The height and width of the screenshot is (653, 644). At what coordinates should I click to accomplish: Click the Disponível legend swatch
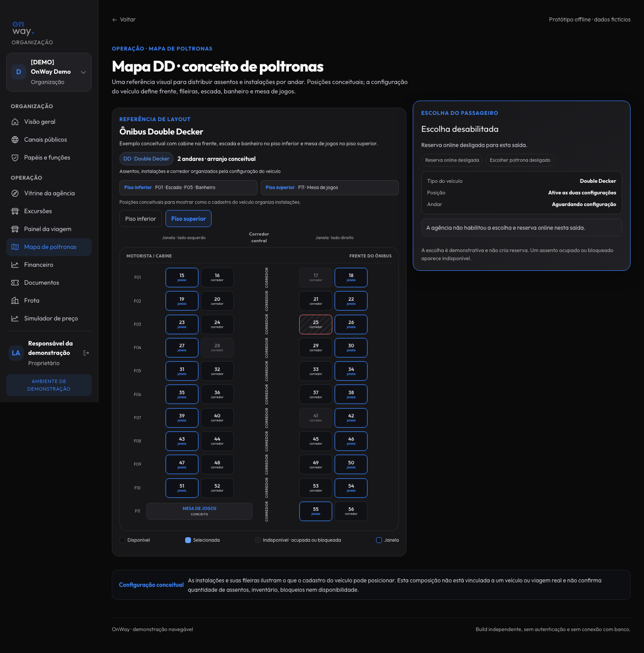[123, 540]
